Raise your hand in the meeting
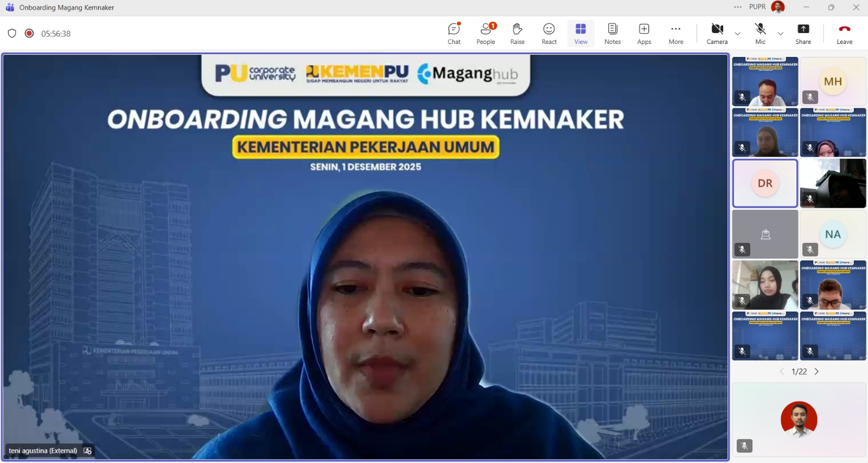 517,34
